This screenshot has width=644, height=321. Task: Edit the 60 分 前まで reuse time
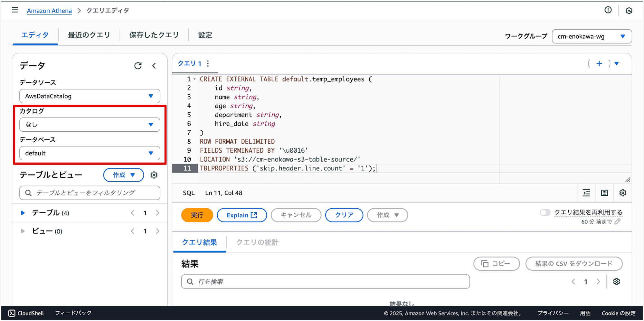point(617,222)
